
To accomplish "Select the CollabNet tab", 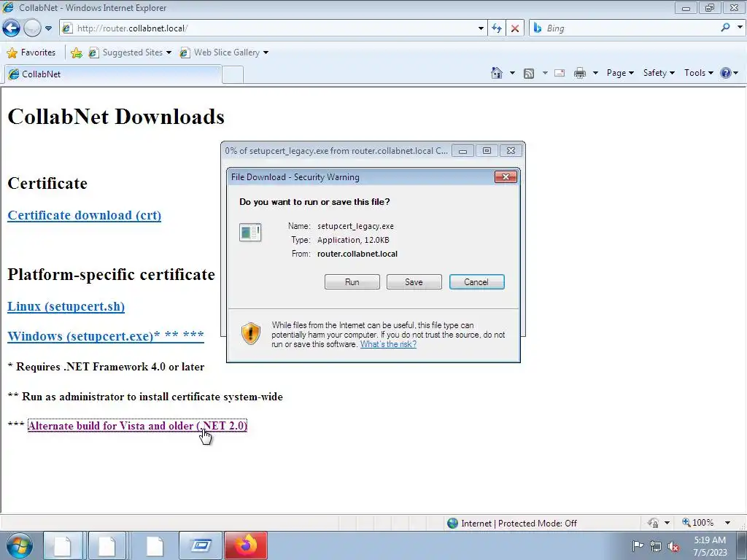I will (x=112, y=74).
